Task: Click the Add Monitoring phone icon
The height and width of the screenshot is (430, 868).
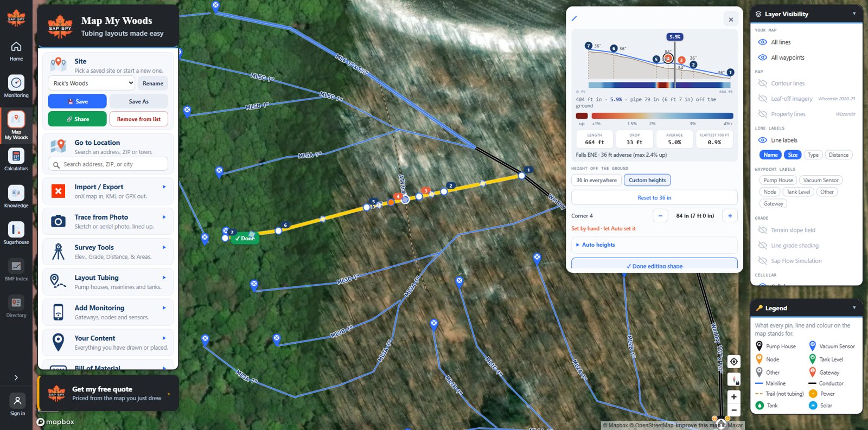Action: 58,312
